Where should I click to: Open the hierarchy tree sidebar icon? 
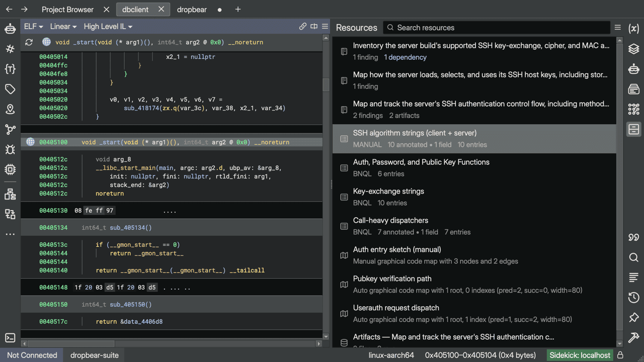pyautogui.click(x=10, y=194)
